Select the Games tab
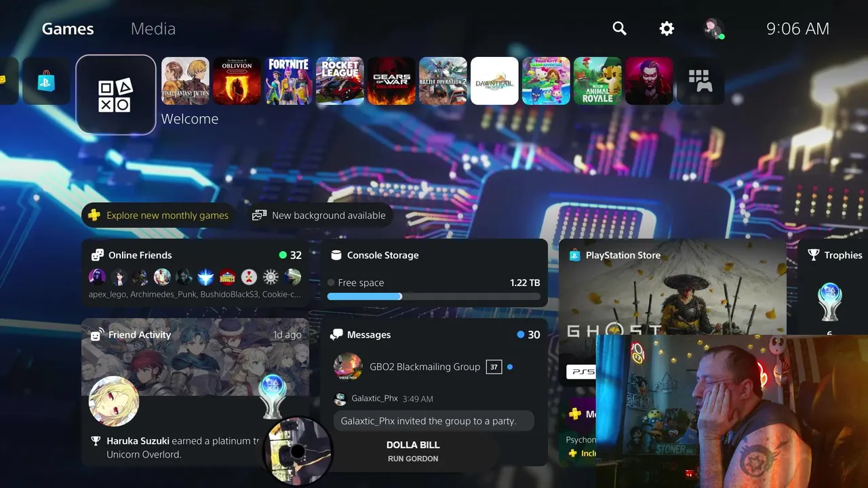 (x=68, y=28)
